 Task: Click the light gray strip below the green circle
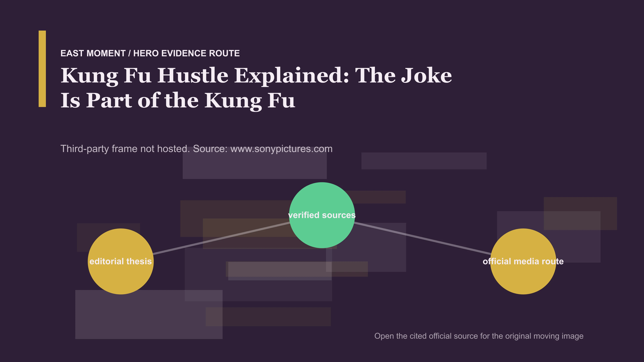280,271
